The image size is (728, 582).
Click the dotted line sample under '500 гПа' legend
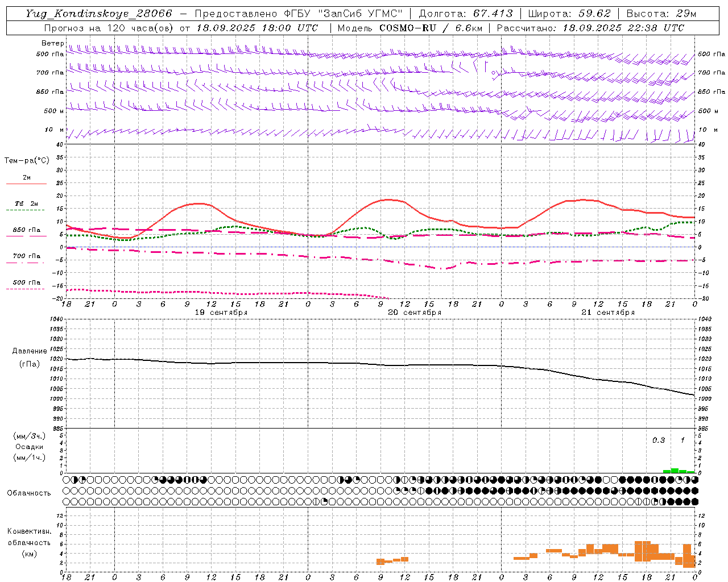tap(26, 289)
